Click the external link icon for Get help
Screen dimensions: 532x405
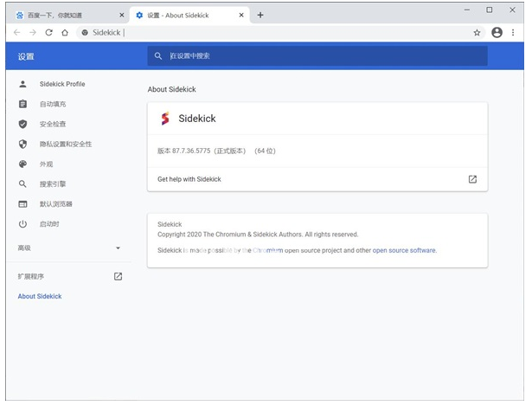(x=472, y=179)
